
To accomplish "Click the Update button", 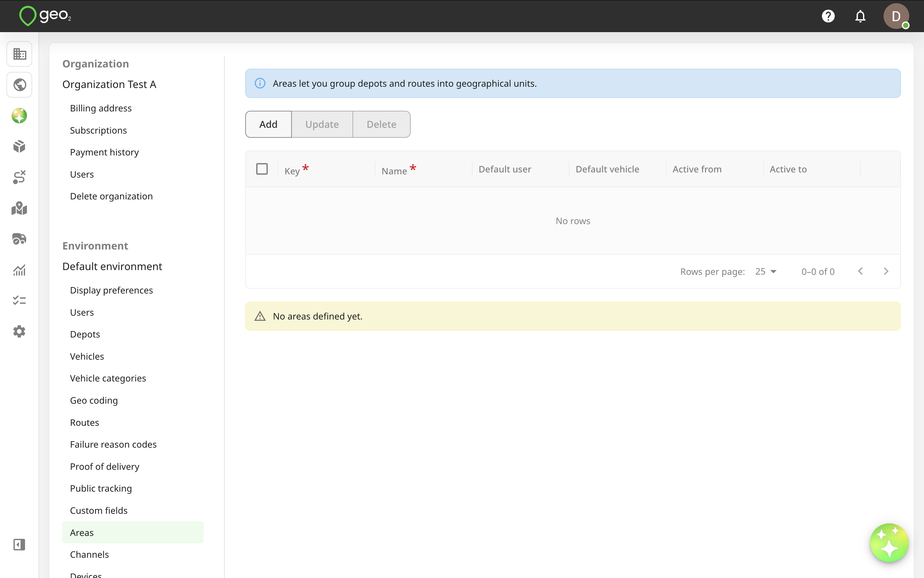I will pos(322,124).
